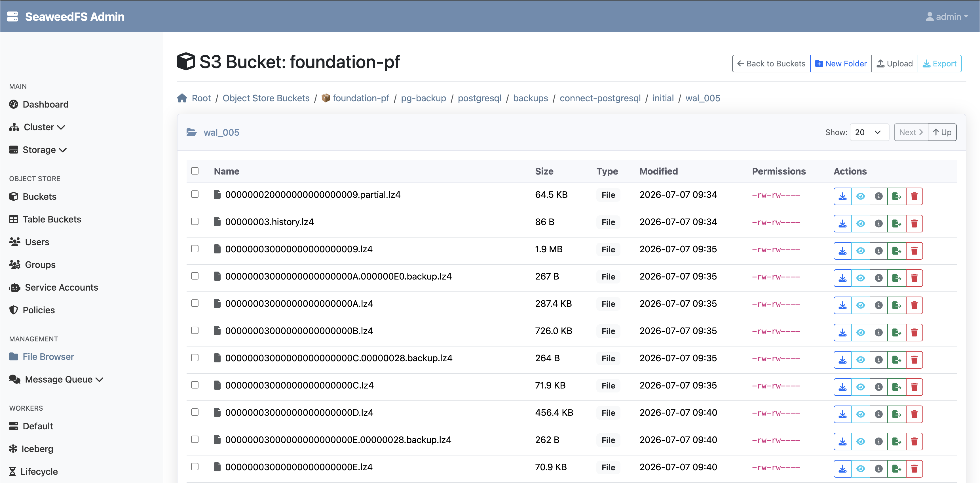Move the 00000003000000000000000A.lz4 file
980x483 pixels.
click(897, 305)
